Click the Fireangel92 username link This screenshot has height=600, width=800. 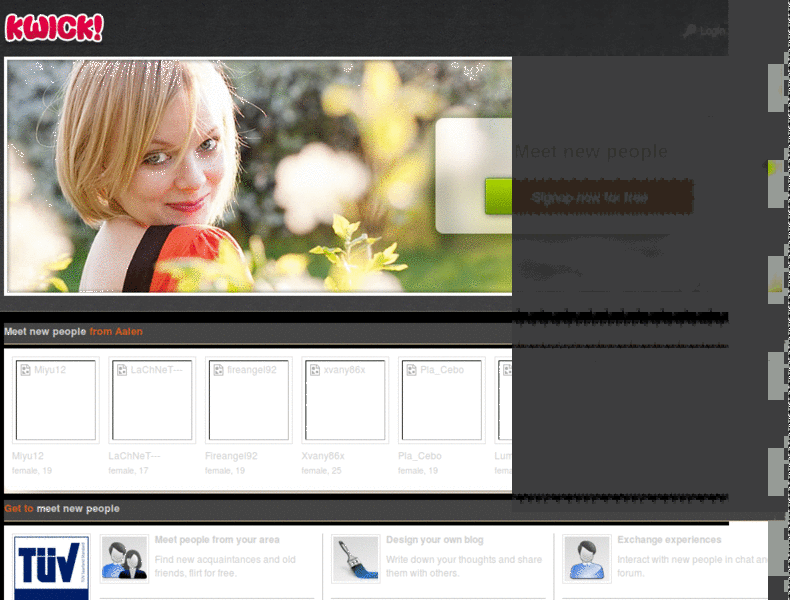click(231, 456)
